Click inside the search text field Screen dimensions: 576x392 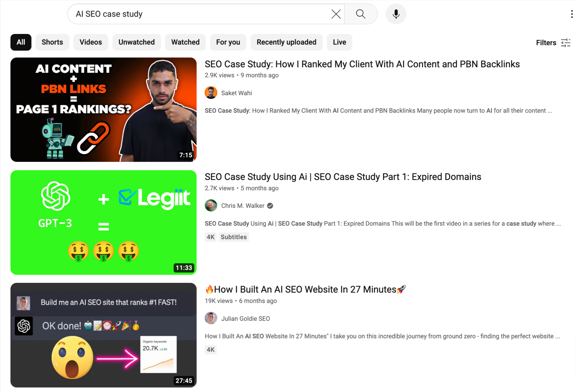(198, 14)
